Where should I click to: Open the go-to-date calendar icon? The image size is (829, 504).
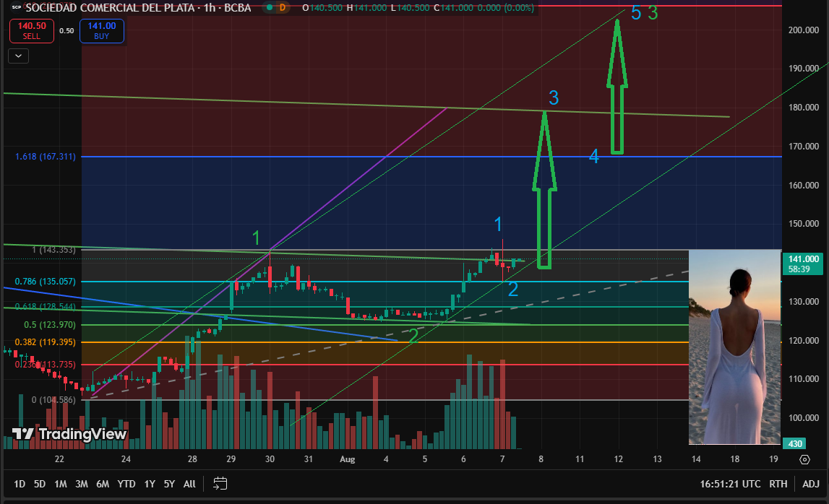click(x=220, y=483)
